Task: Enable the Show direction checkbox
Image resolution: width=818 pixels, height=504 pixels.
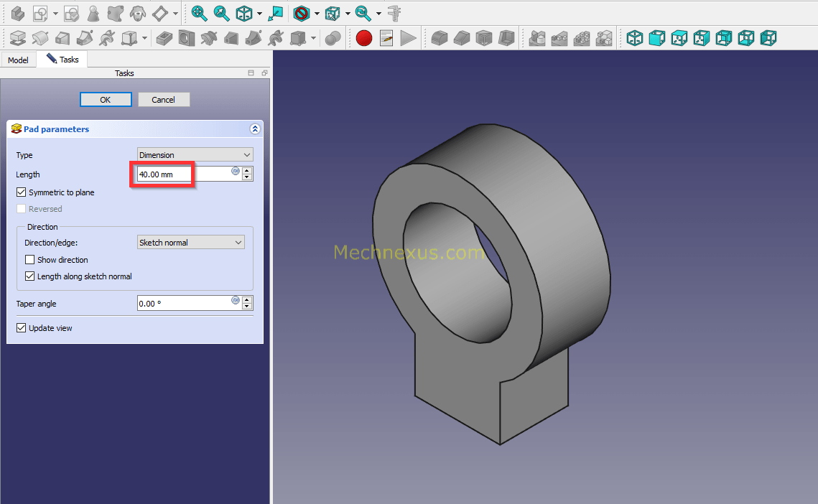Action: [30, 260]
